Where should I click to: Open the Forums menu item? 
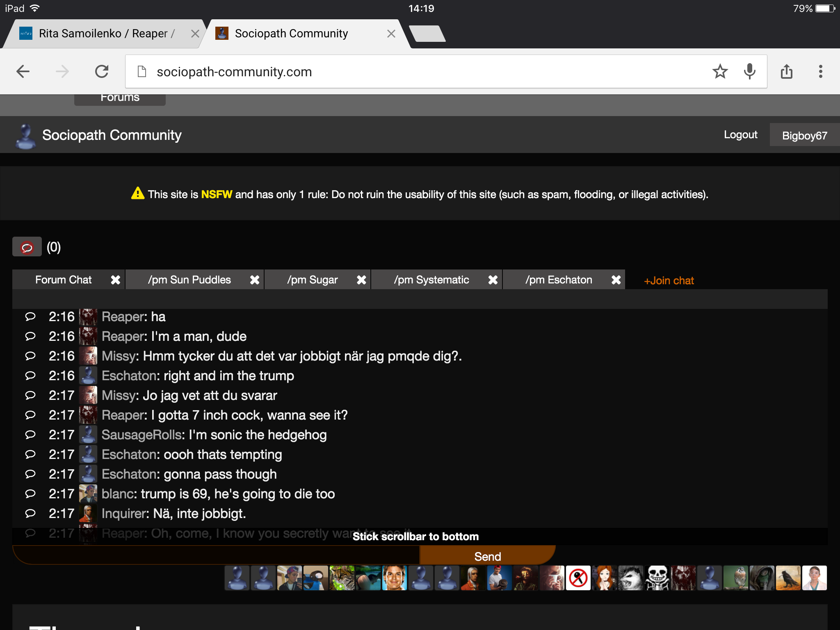click(x=120, y=98)
